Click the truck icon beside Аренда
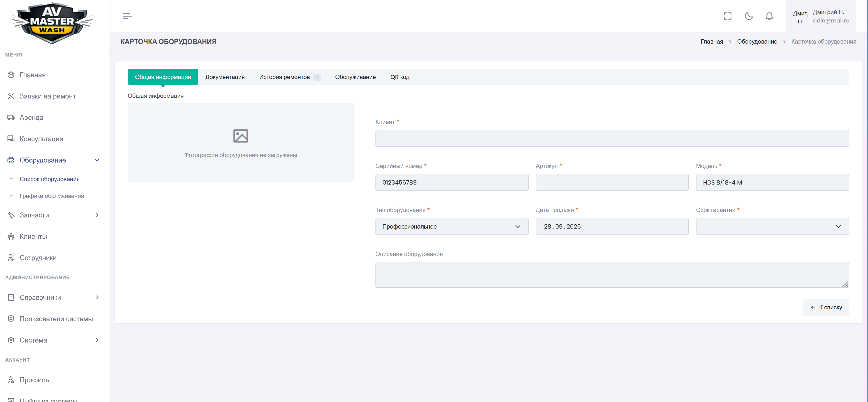868x402 pixels. click(x=11, y=117)
